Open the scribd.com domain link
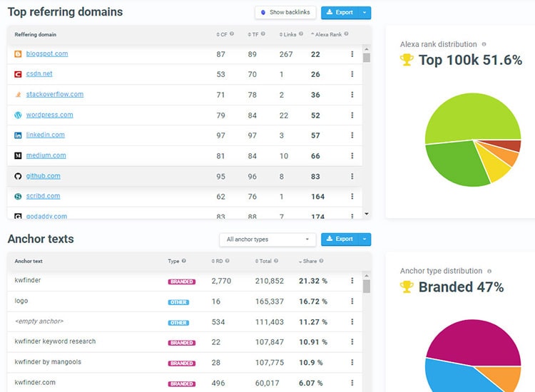 pyautogui.click(x=43, y=196)
